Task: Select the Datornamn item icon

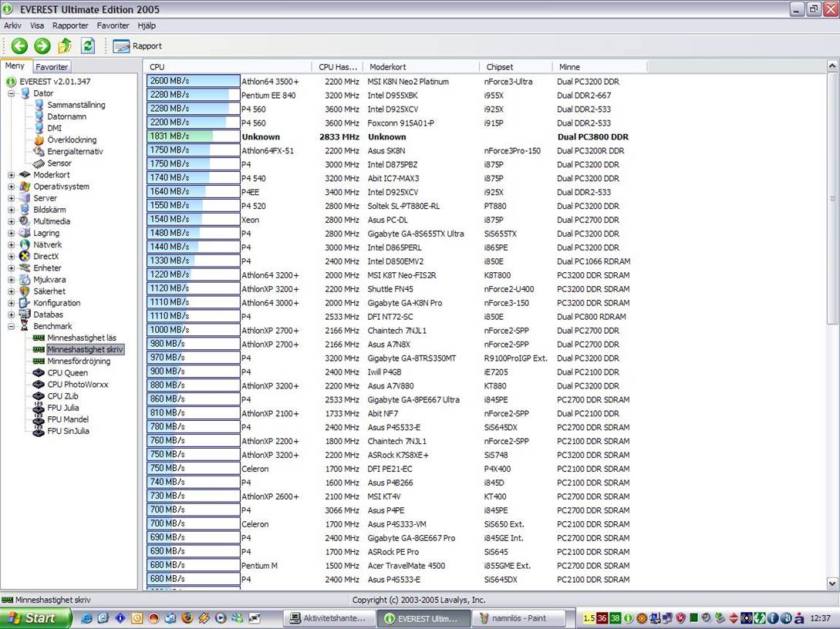Action: 39,116
